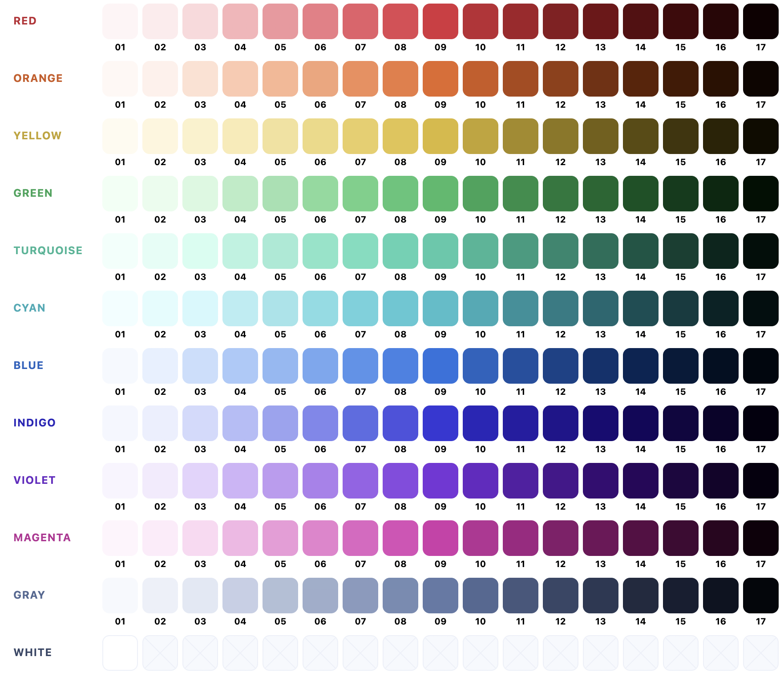Click Green swatch 07

360,194
